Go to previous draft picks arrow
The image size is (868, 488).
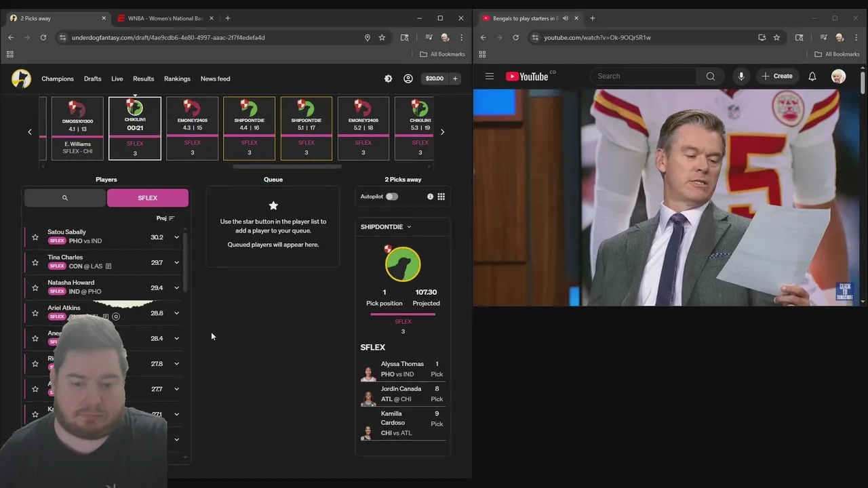coord(30,131)
